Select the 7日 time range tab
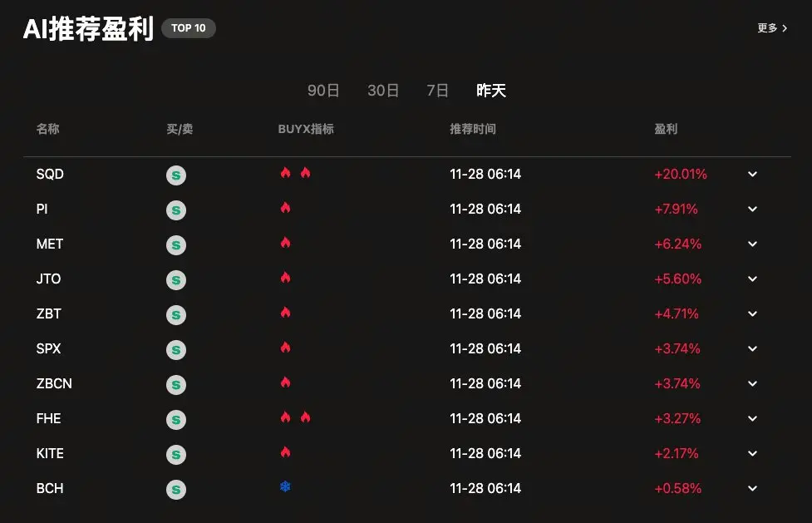The height and width of the screenshot is (523, 812). pyautogui.click(x=437, y=91)
